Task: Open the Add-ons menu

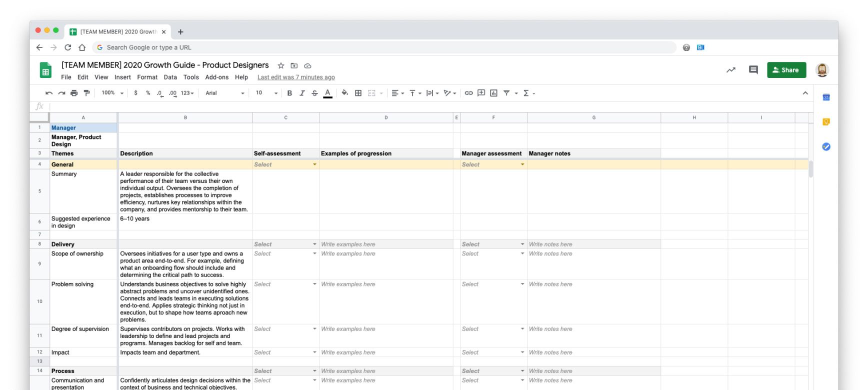Action: coord(216,77)
